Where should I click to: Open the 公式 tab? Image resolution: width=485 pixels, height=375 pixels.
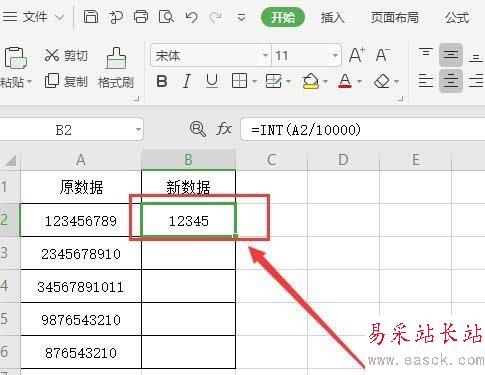coord(457,17)
